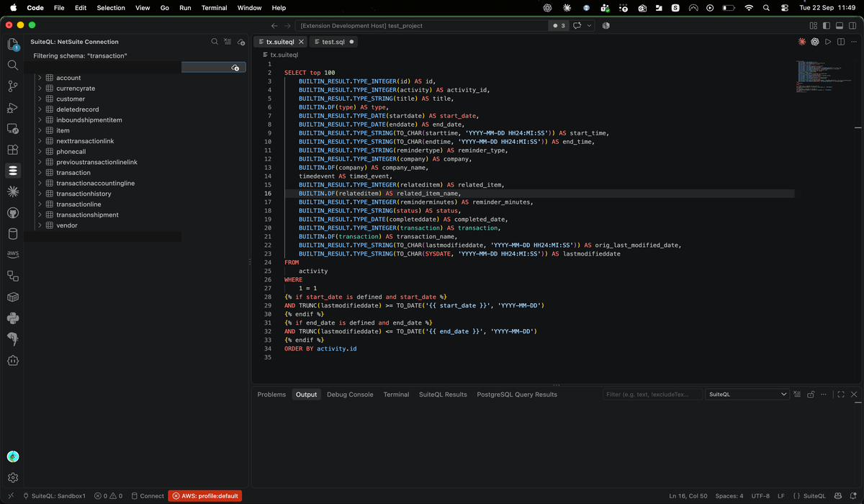
Task: Open the Remote Explorer view
Action: click(13, 129)
